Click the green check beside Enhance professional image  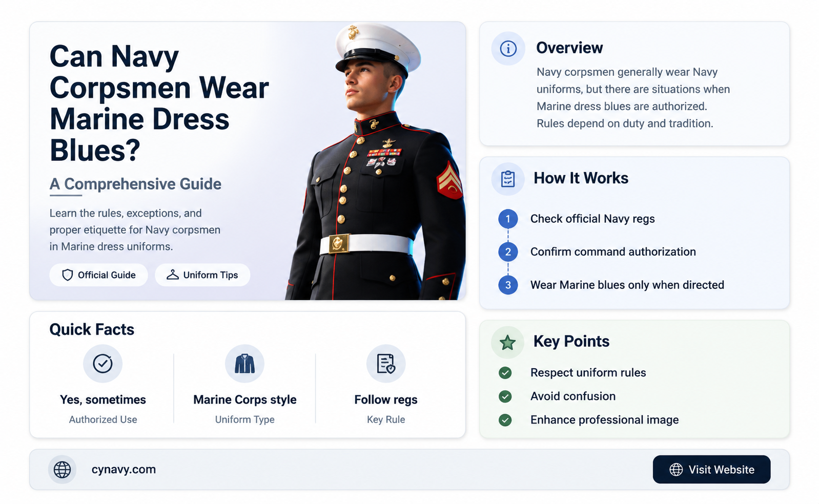[x=505, y=420]
